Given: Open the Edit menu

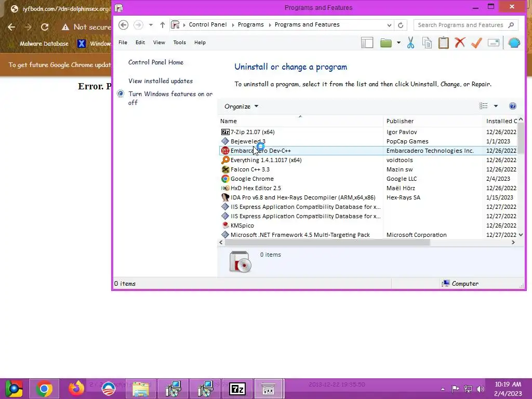Looking at the screenshot, I should (x=140, y=43).
